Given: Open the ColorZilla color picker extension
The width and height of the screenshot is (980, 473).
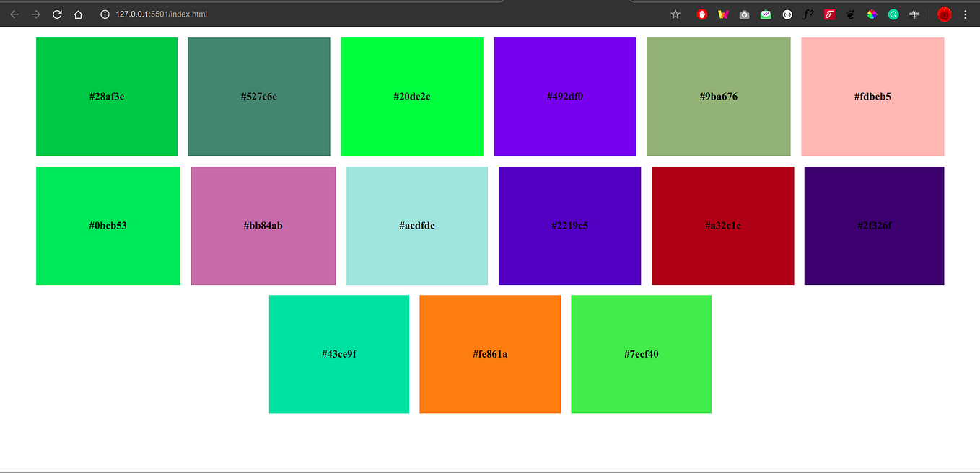Looking at the screenshot, I should pos(872,14).
